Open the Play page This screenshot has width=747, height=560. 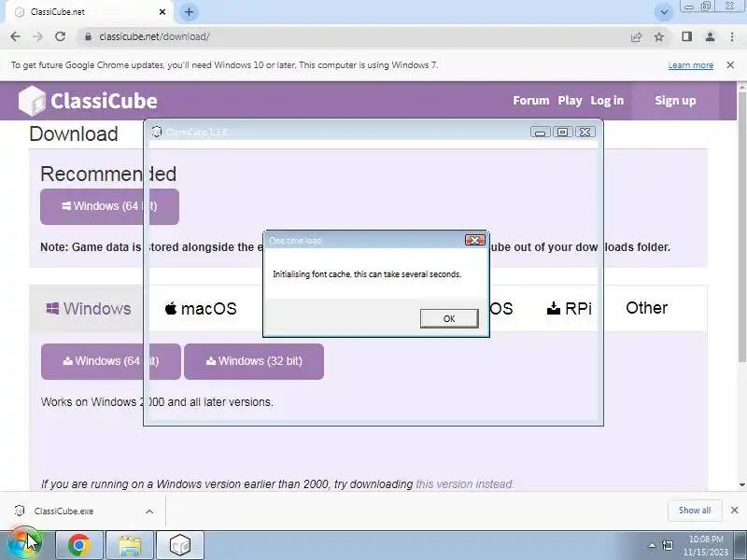tap(570, 101)
